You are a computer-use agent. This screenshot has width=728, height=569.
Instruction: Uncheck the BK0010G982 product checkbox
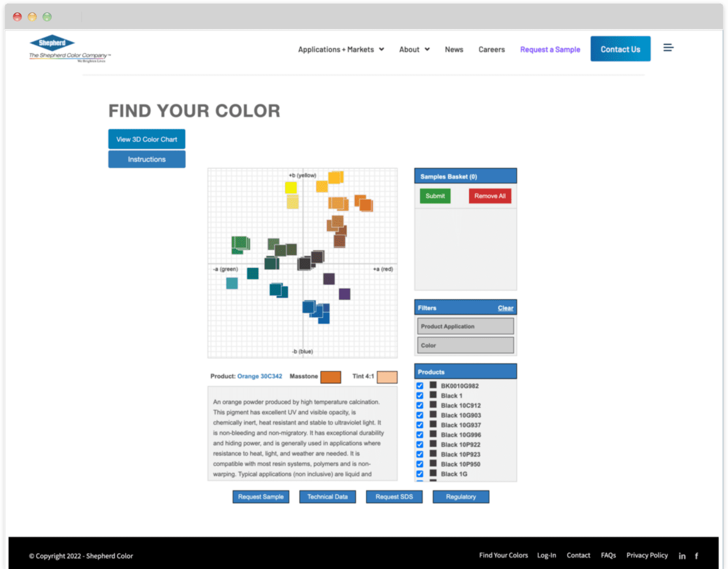(x=420, y=386)
